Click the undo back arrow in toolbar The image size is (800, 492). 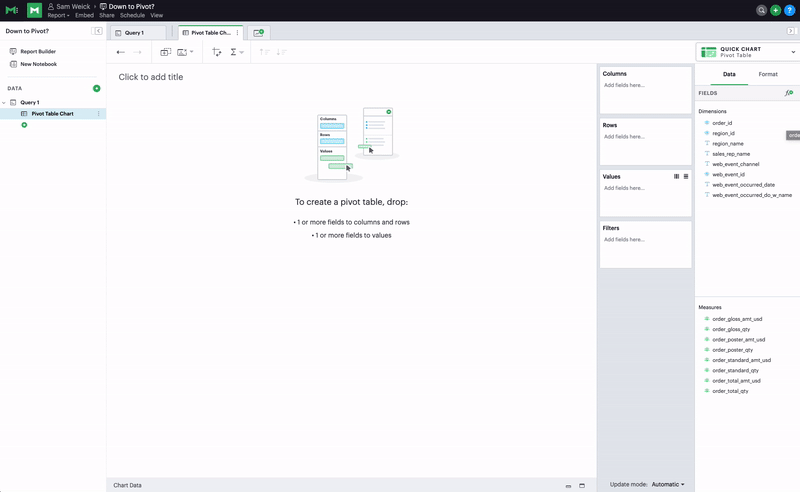[x=121, y=52]
